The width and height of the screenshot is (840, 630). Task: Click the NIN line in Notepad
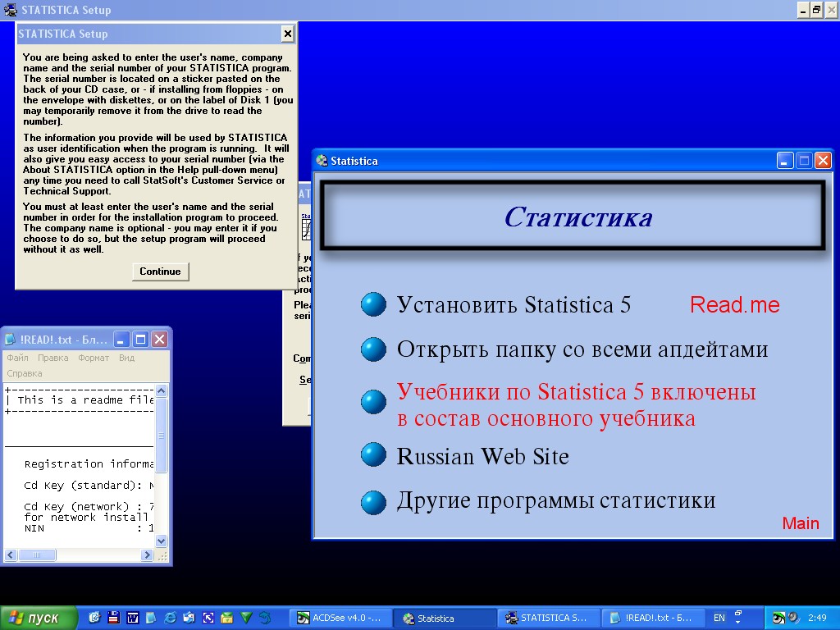[x=89, y=528]
